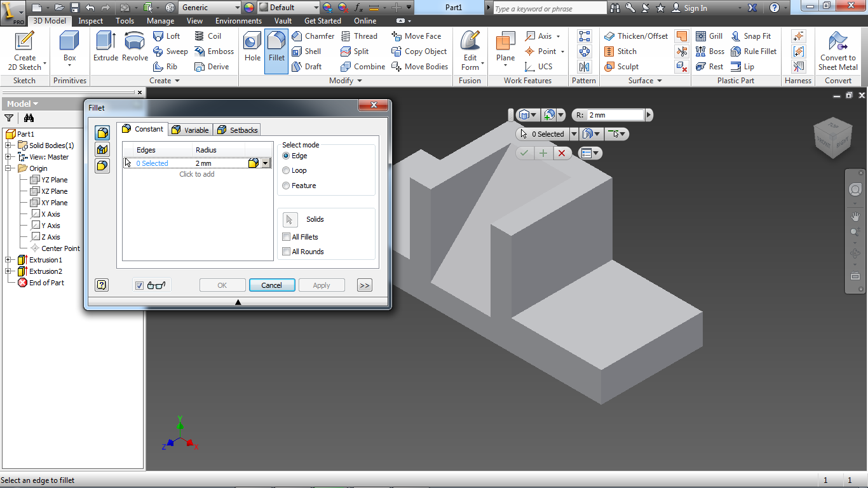Select the Combine tool
868x488 pixels.
coord(363,67)
